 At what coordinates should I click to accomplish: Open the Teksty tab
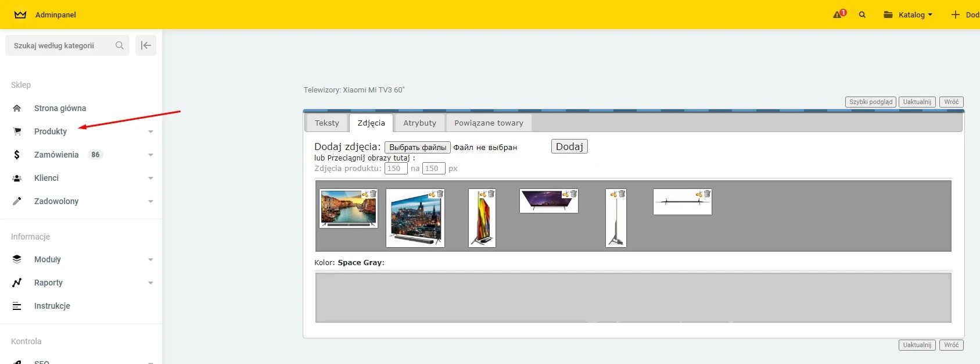(x=326, y=123)
